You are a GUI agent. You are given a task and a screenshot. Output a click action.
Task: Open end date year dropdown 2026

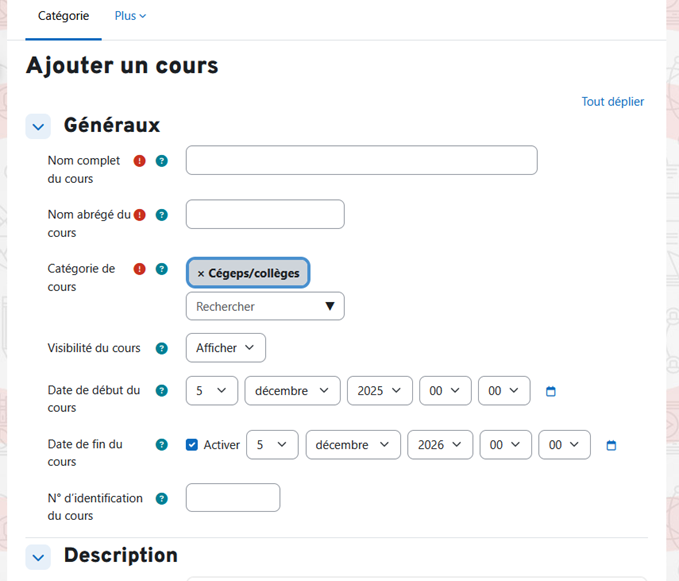tap(440, 445)
